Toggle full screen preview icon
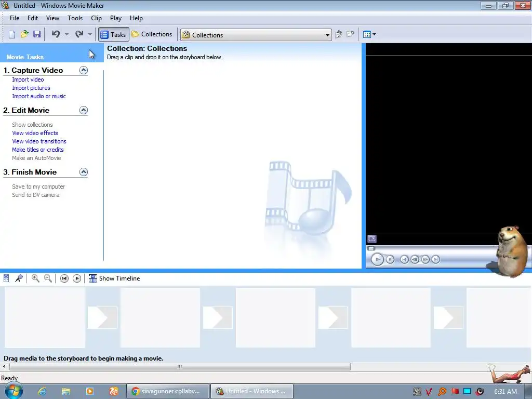532x399 pixels. [x=372, y=239]
